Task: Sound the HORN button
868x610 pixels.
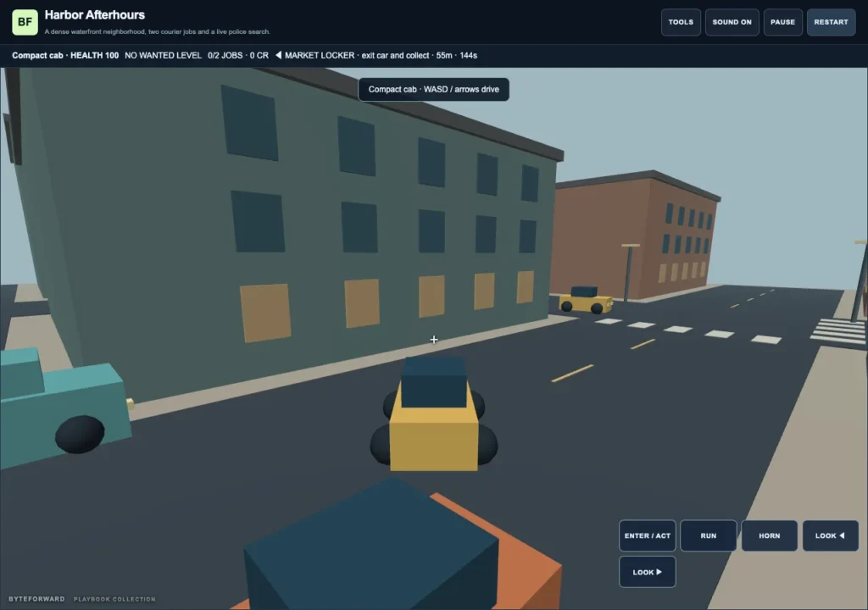Action: click(x=770, y=535)
